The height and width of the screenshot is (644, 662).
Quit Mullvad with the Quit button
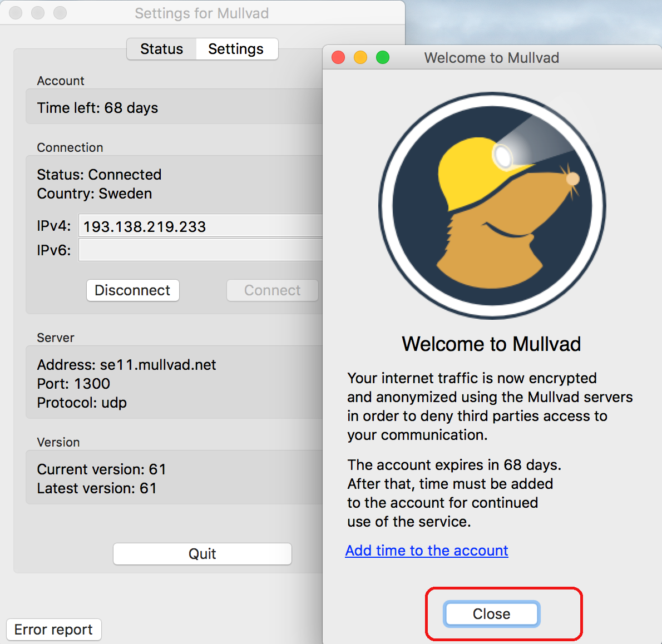202,554
